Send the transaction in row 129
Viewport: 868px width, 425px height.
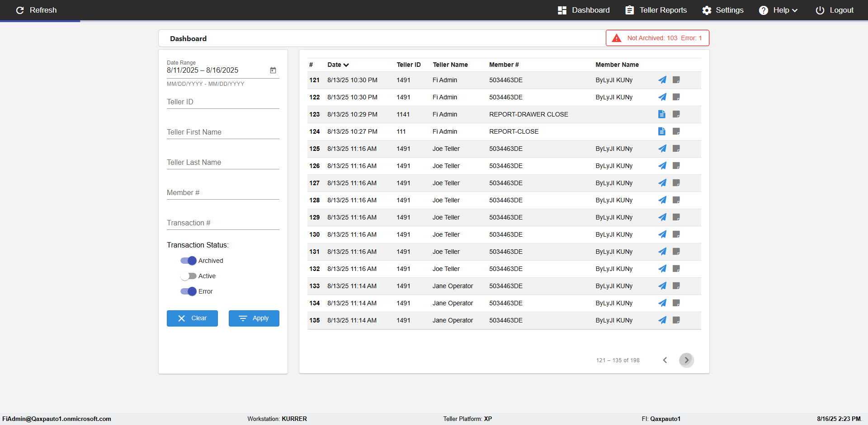point(662,217)
